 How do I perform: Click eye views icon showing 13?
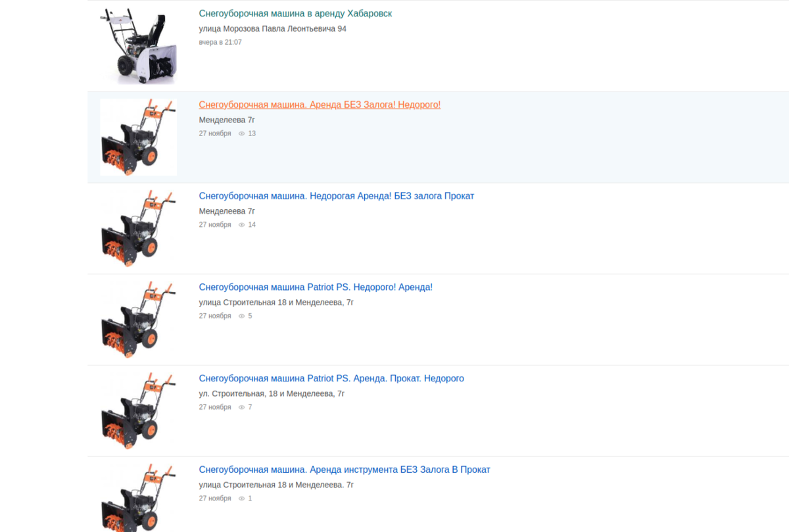coord(241,133)
